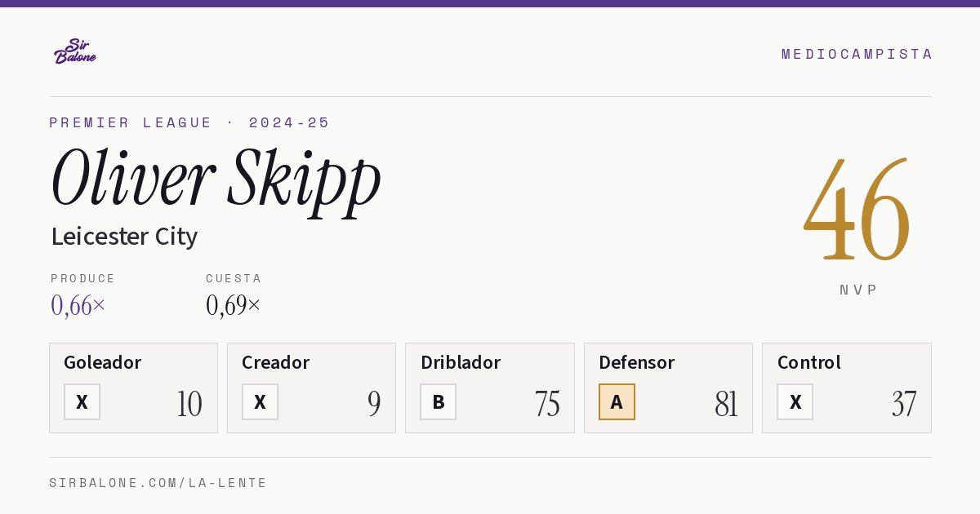Open the sirbalone.com/la-lente link

click(x=158, y=483)
